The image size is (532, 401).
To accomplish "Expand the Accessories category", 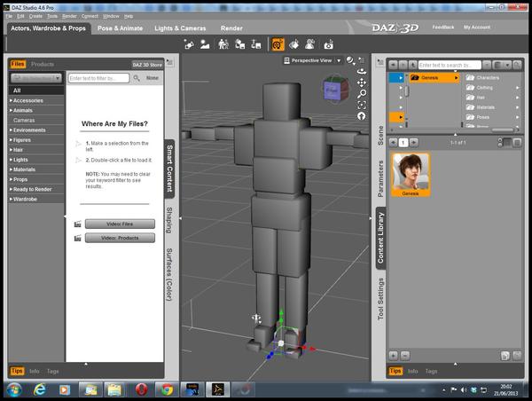I will pos(11,100).
